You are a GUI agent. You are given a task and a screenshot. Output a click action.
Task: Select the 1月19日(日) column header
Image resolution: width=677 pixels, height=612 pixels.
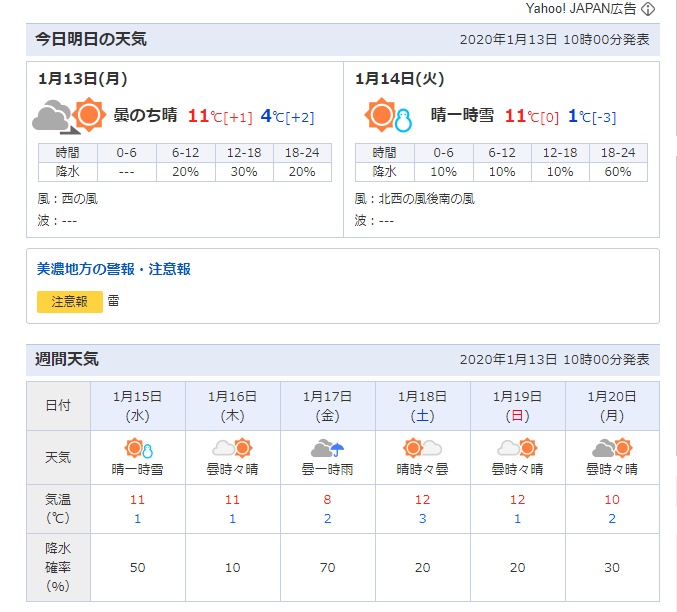point(517,405)
